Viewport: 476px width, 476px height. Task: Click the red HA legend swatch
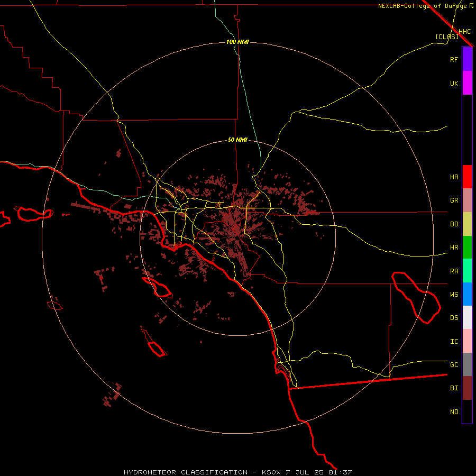[x=467, y=177]
